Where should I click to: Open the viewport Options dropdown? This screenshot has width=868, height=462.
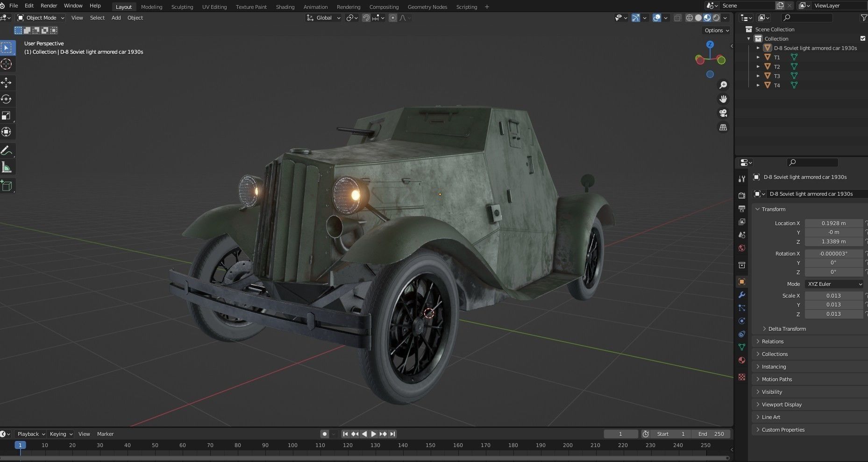tap(717, 30)
